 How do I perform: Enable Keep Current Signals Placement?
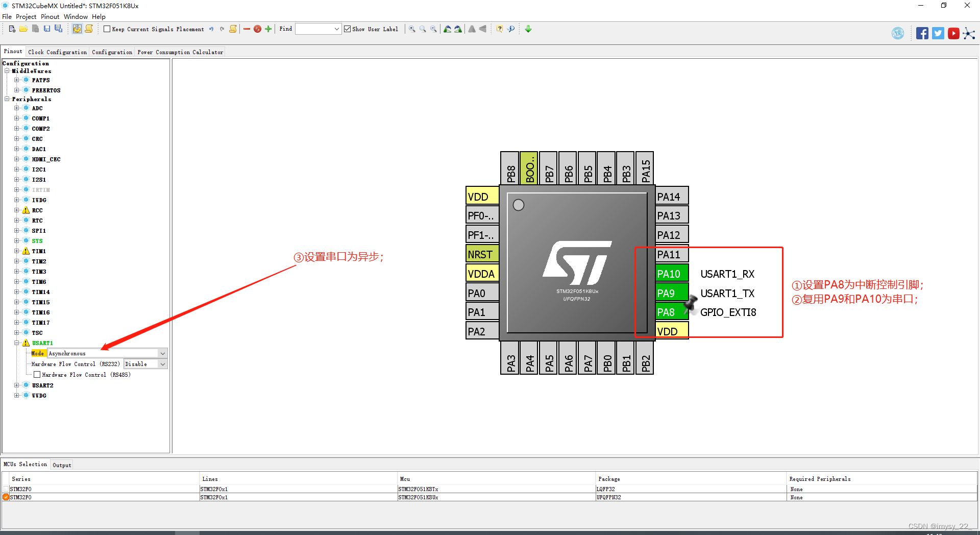point(107,29)
